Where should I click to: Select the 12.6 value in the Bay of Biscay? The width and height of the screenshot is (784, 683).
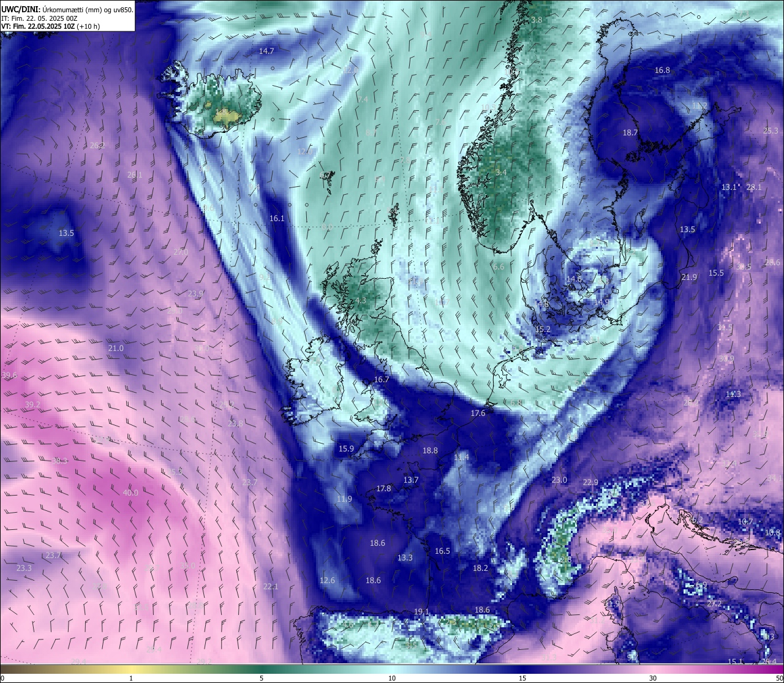click(327, 581)
